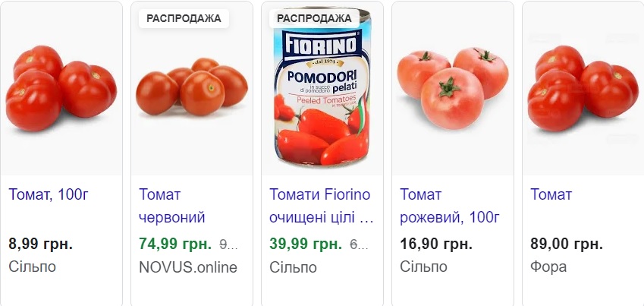Click the green 39,99 грн. sale price

(306, 244)
